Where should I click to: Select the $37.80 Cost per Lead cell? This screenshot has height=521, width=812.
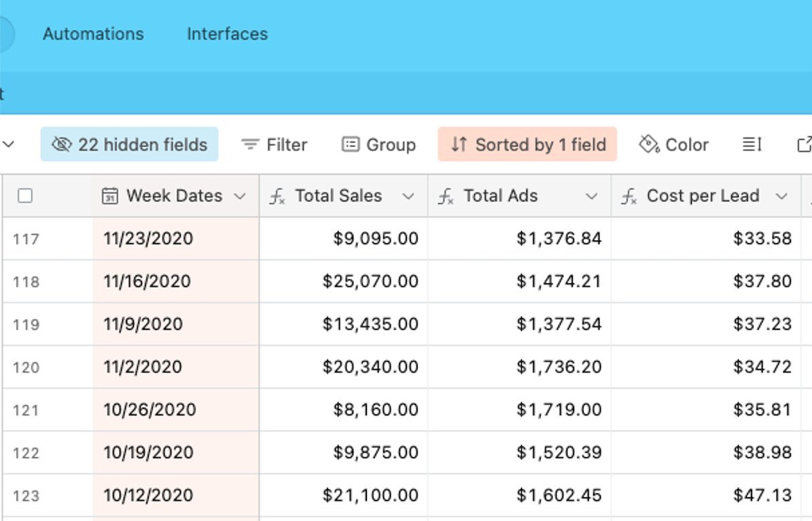[x=706, y=281]
